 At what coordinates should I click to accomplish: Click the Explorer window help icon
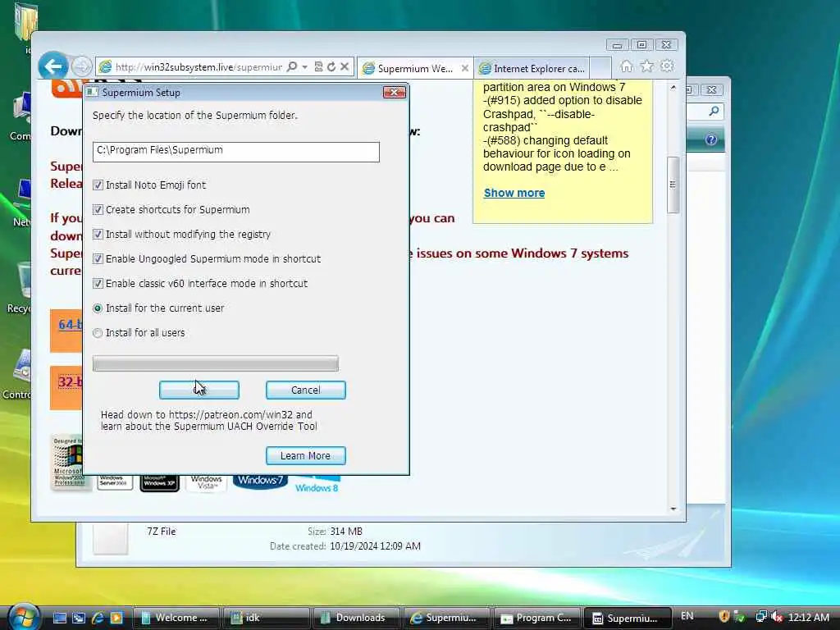(x=711, y=139)
